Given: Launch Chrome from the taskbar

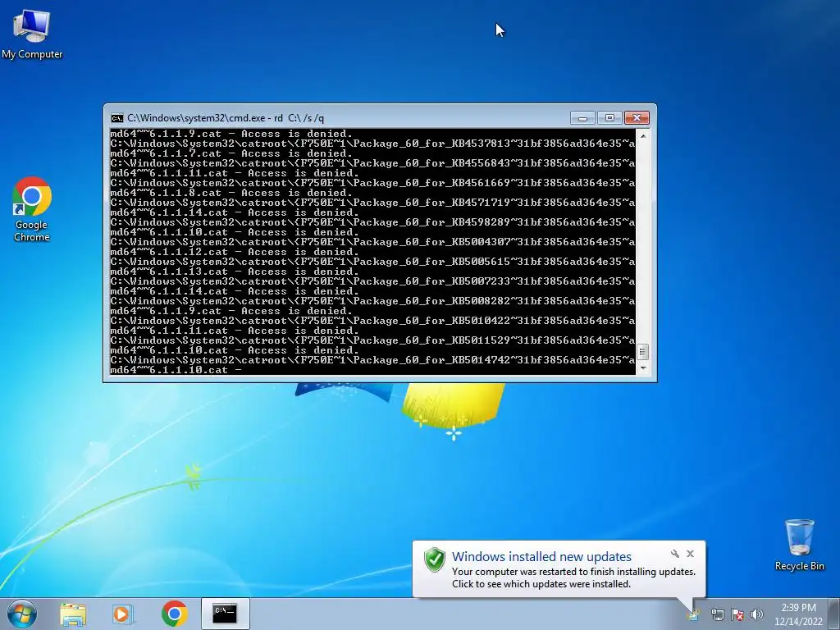Looking at the screenshot, I should 174,614.
